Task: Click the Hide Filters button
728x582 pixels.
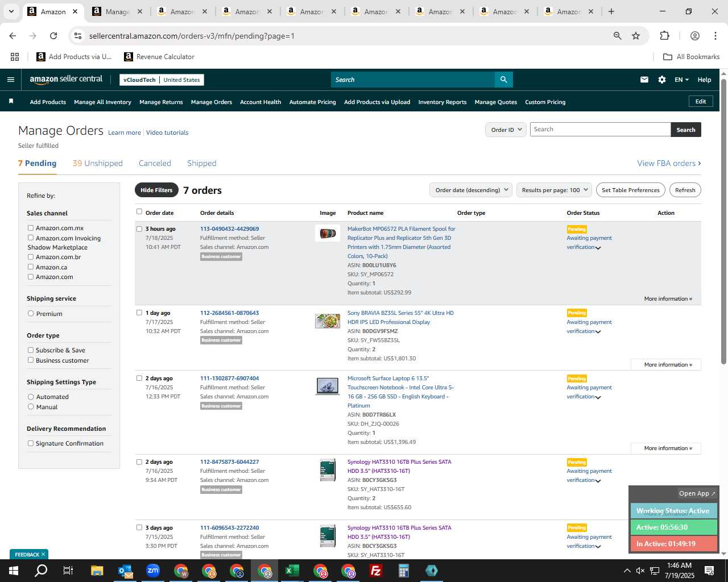Action: [156, 190]
